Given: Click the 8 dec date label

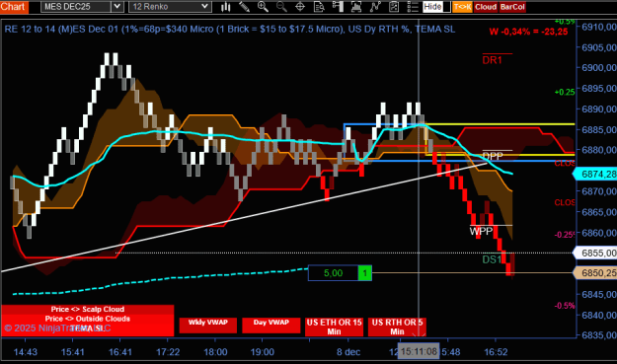Looking at the screenshot, I should (x=348, y=352).
